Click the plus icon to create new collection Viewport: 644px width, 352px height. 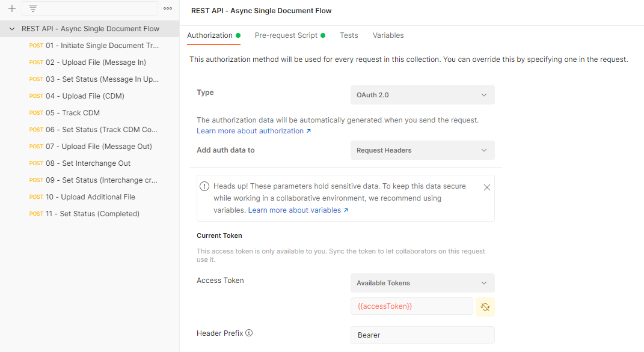(x=11, y=8)
